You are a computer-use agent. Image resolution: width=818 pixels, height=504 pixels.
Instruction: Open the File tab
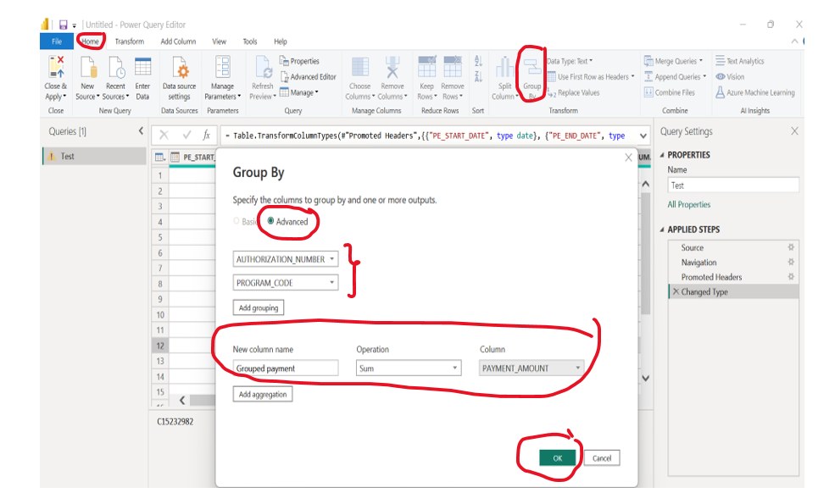click(x=57, y=42)
